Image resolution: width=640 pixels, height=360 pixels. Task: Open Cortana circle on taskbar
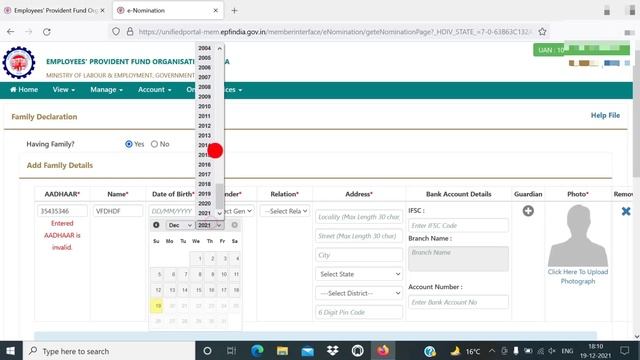pos(207,351)
